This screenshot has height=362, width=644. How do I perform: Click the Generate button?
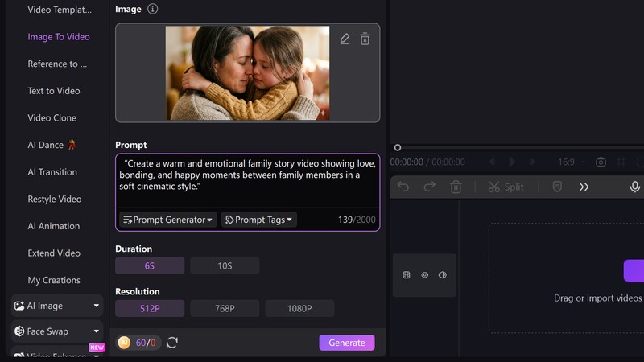pyautogui.click(x=347, y=343)
